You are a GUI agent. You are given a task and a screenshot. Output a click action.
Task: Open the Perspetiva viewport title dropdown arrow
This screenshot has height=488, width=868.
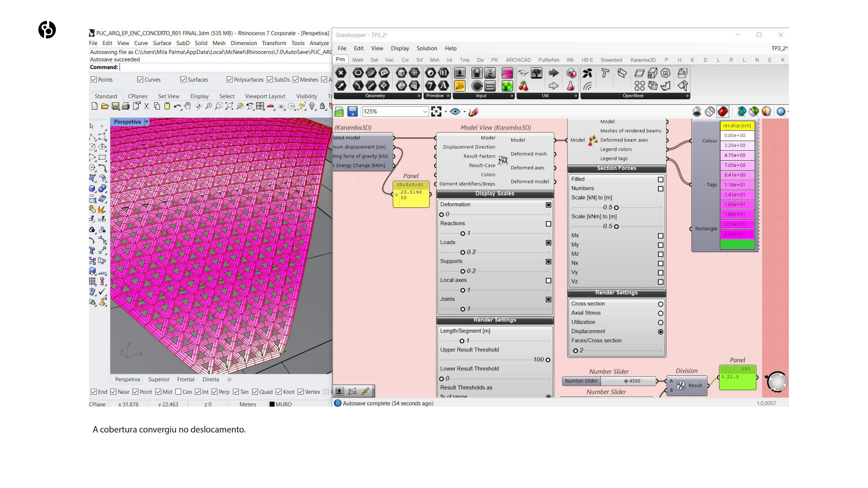coord(146,122)
